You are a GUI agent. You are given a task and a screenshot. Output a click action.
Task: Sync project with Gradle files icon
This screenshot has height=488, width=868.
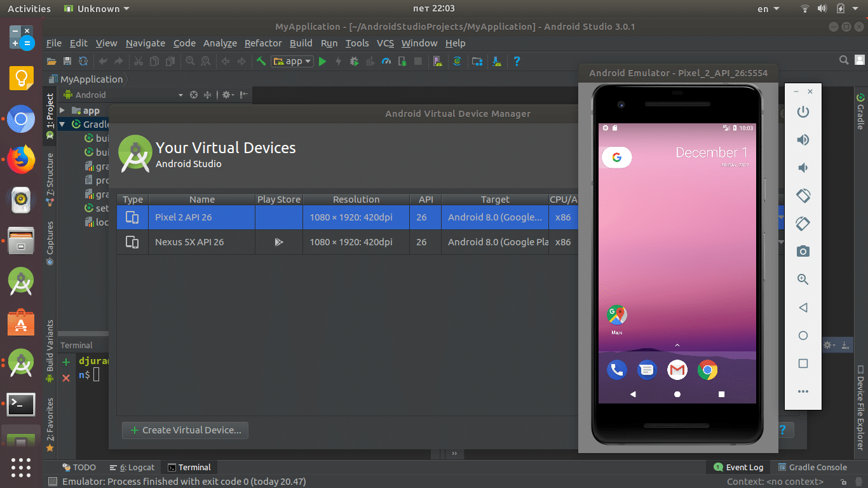click(457, 61)
